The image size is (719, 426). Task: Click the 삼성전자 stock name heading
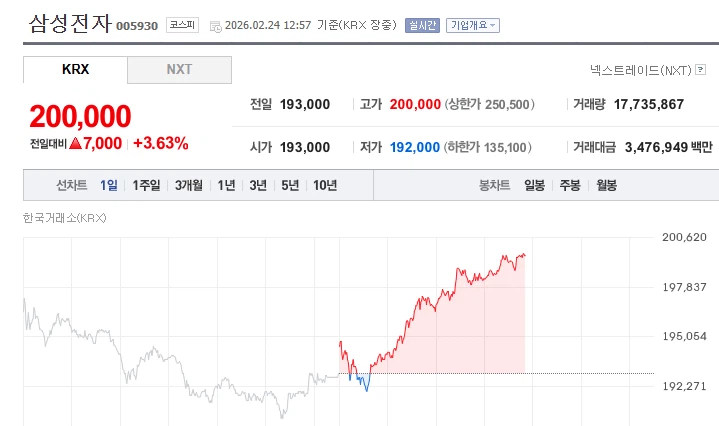69,23
